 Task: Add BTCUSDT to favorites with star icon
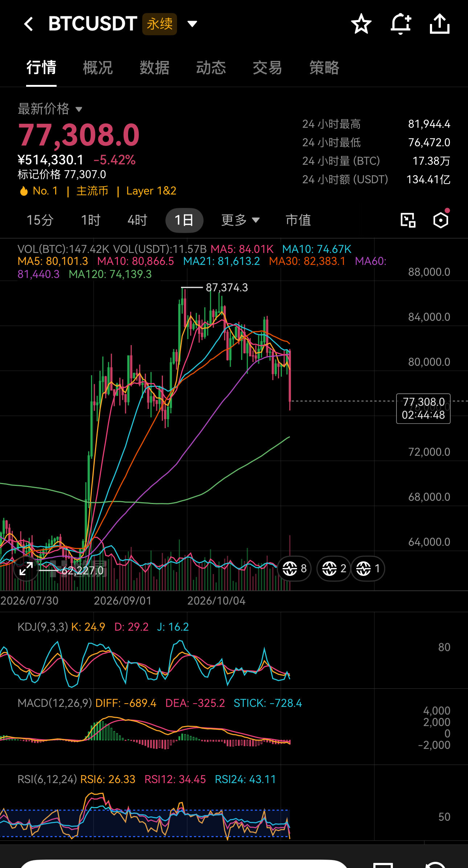click(361, 24)
